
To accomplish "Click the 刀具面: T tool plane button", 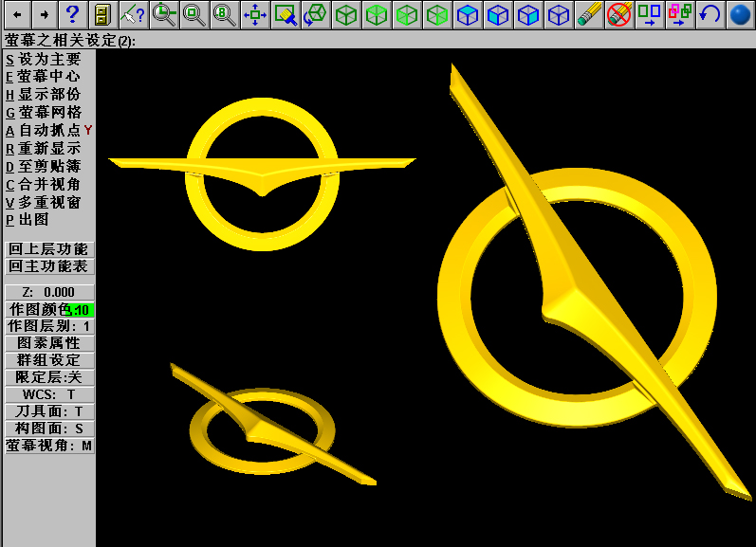I will [x=49, y=411].
